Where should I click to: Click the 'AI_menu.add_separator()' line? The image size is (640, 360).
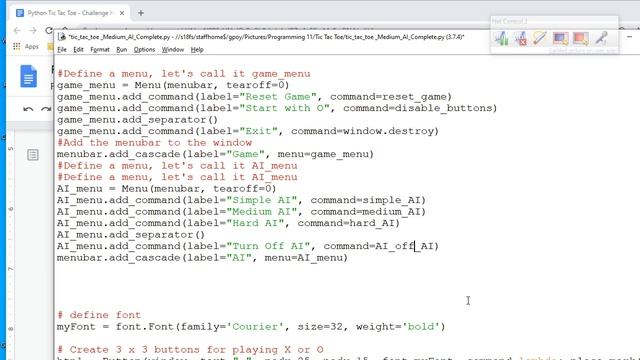click(x=131, y=235)
